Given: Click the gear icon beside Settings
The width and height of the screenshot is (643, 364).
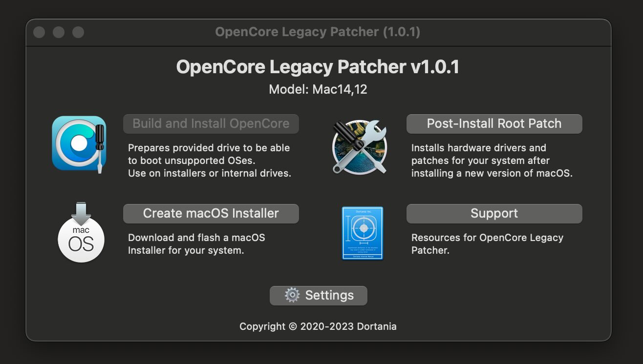Looking at the screenshot, I should 292,295.
